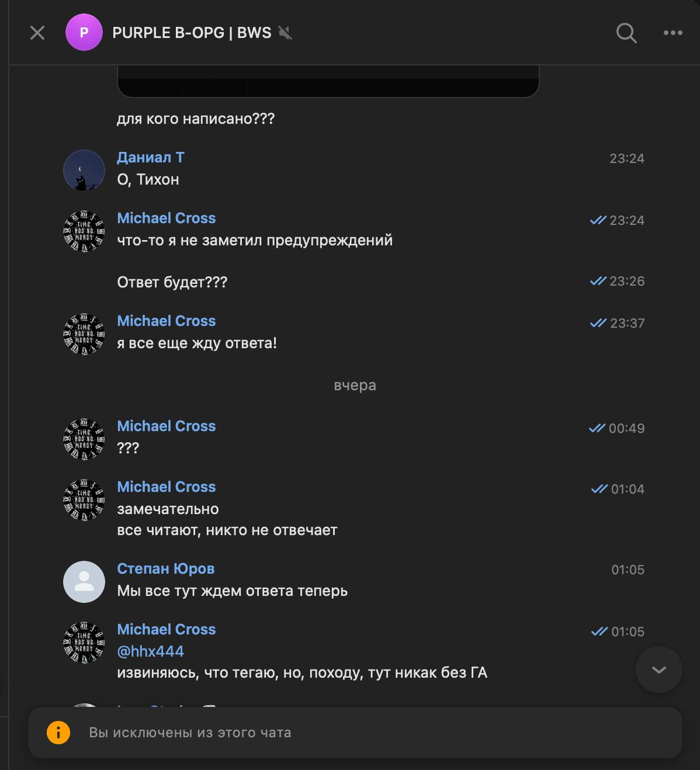The image size is (700, 770).
Task: Open Даниал Т's profile picture
Action: point(84,171)
